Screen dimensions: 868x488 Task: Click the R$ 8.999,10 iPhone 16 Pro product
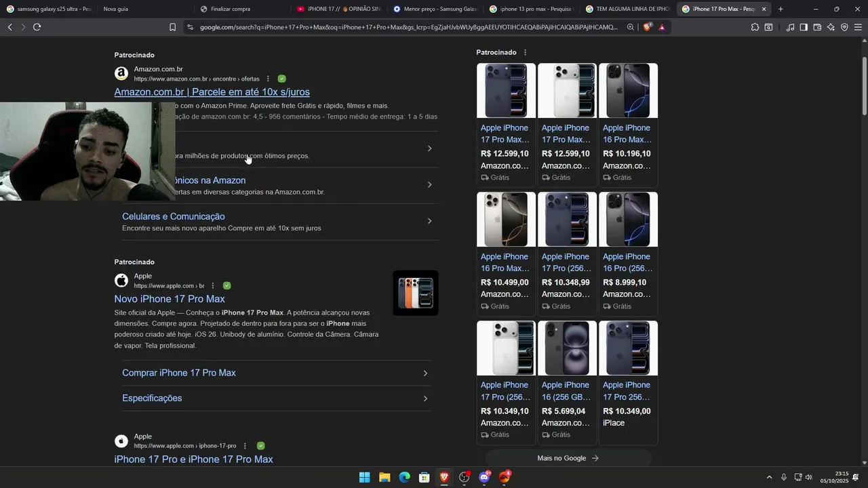(628, 253)
